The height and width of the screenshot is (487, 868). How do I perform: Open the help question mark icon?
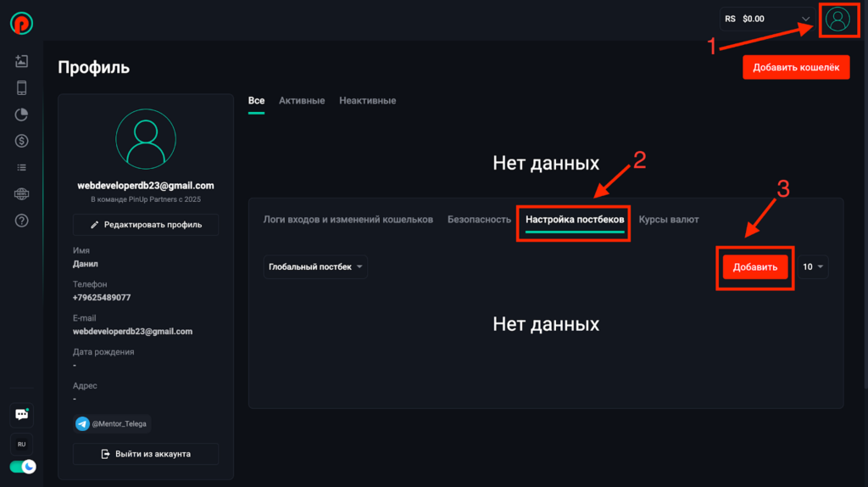coord(21,221)
